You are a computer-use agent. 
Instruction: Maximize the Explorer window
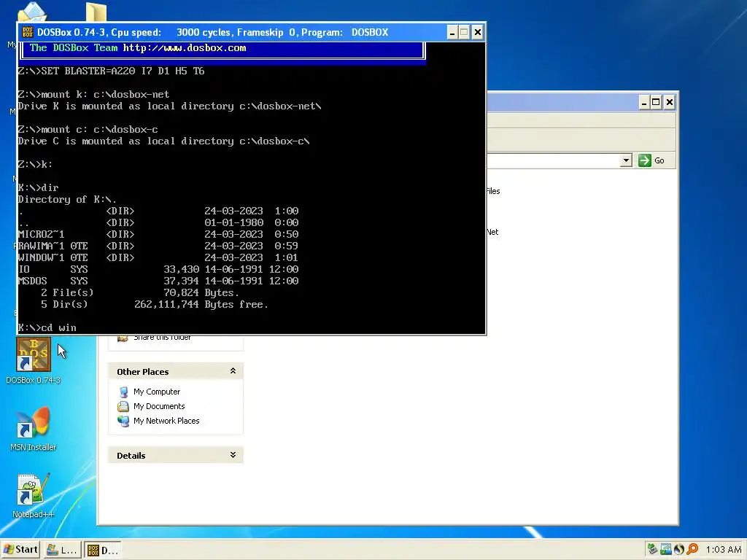656,102
